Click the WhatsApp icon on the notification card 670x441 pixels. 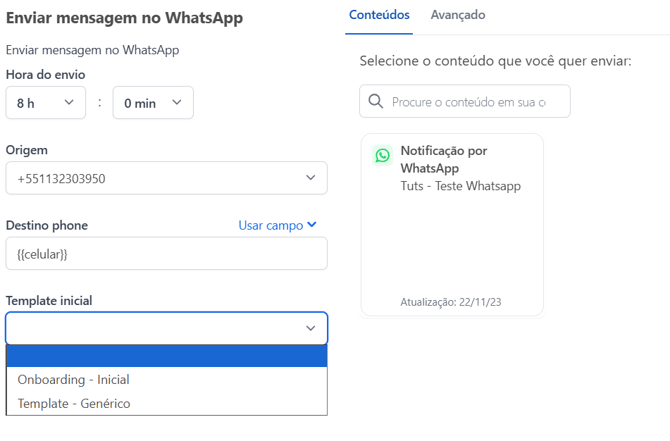pyautogui.click(x=382, y=155)
